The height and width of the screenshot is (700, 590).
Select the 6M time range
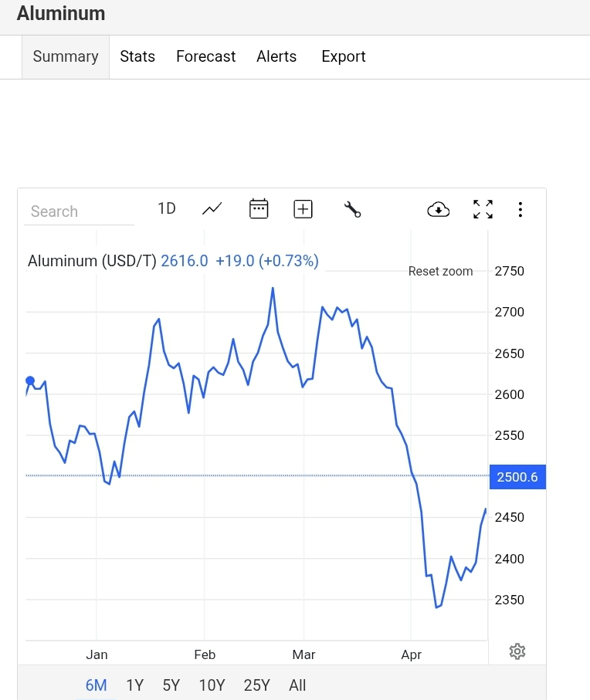tap(96, 685)
